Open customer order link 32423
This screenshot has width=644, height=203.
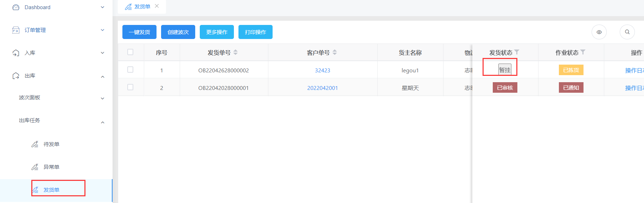click(x=323, y=70)
